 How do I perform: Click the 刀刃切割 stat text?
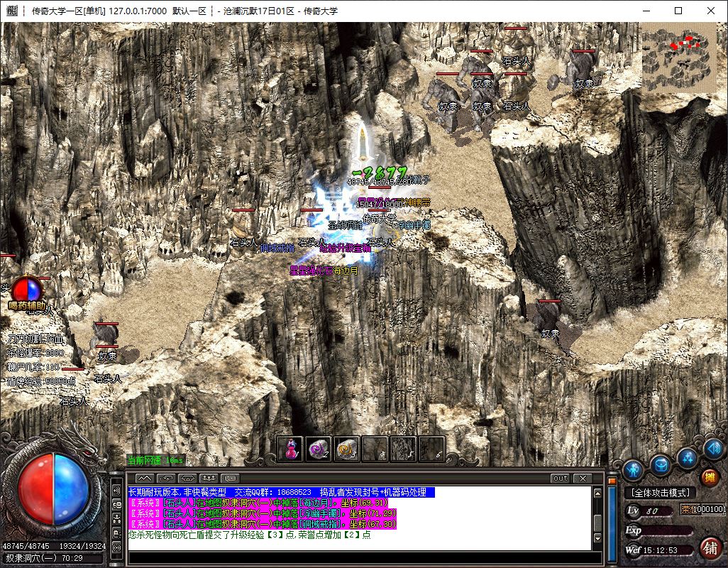coord(35,339)
